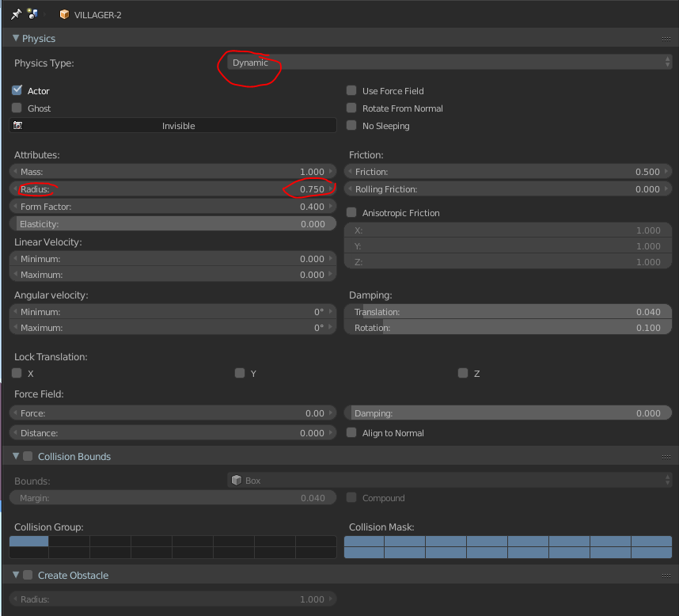Decrease Friction using its left arrow
This screenshot has height=616, width=679.
coord(350,172)
